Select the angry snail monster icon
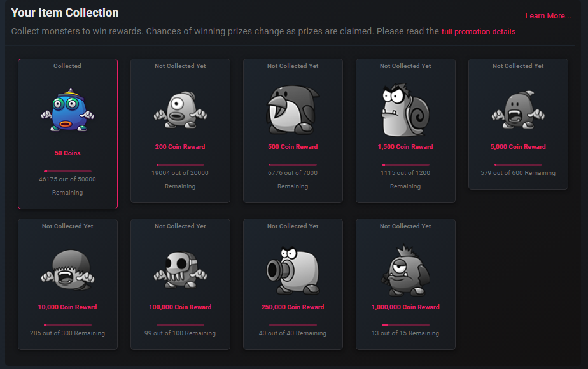 point(405,109)
